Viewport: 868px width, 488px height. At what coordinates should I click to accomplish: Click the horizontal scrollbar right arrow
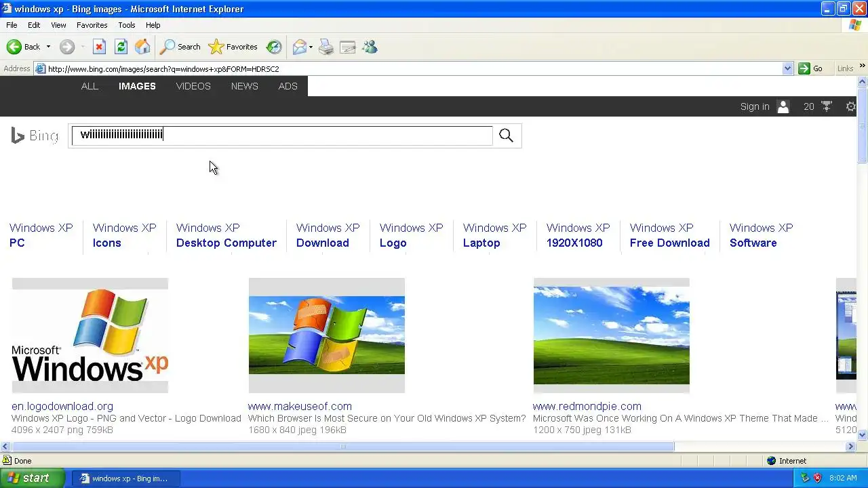point(850,446)
